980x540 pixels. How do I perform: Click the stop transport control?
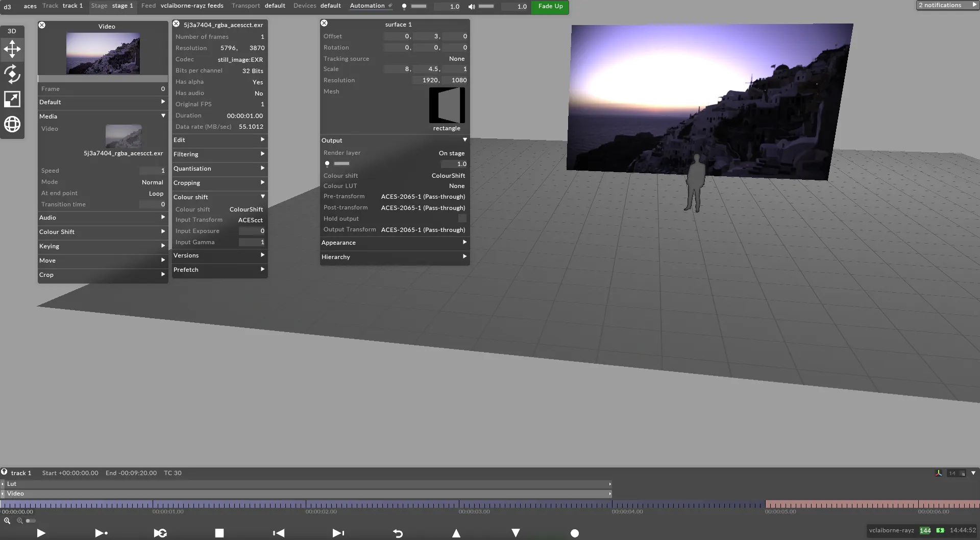[x=219, y=533]
